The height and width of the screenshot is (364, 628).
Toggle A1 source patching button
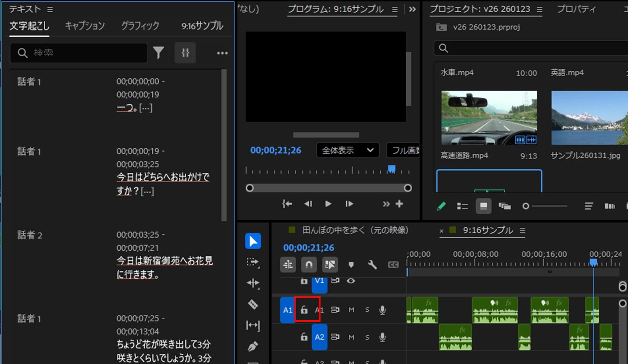(x=288, y=310)
